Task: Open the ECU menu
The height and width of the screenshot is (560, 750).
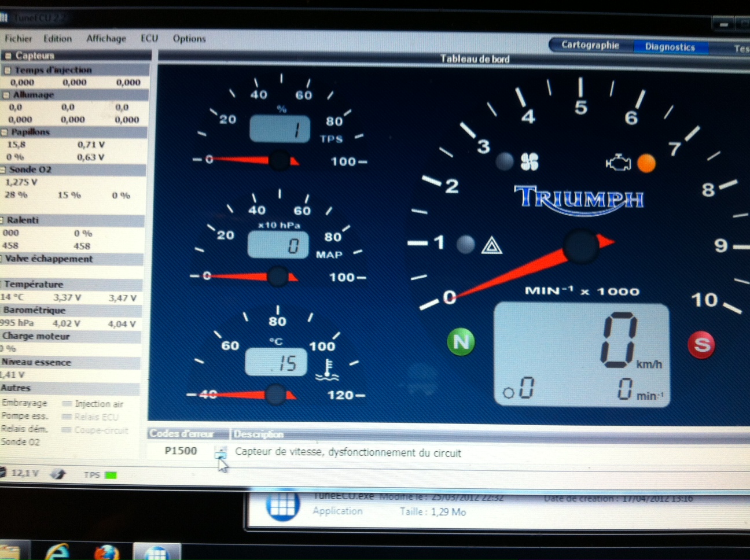Action: pos(149,38)
